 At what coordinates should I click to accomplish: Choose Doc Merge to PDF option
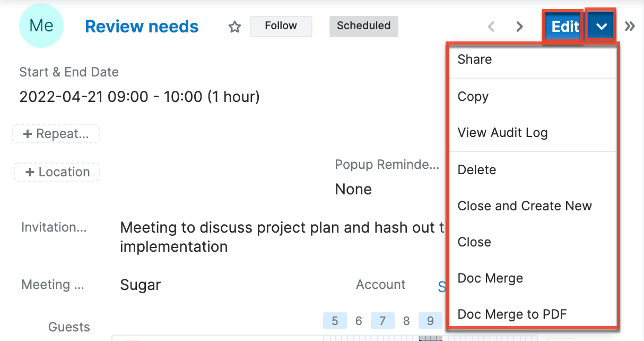coord(512,314)
